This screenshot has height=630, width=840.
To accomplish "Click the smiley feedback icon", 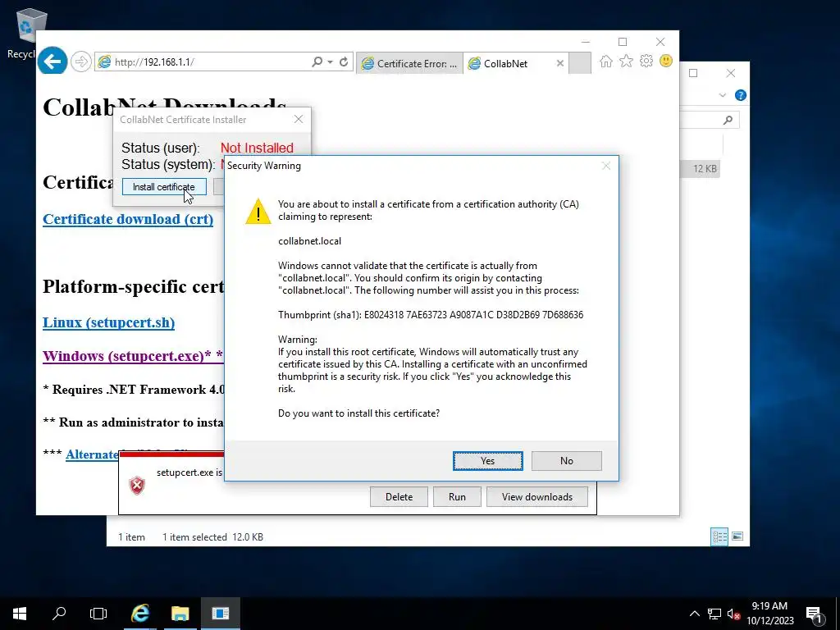I will pos(666,61).
